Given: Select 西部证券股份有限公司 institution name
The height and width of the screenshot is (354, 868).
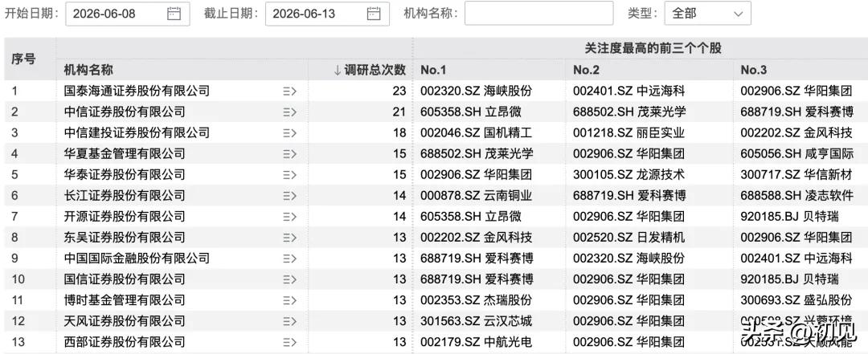Looking at the screenshot, I should pyautogui.click(x=125, y=343).
